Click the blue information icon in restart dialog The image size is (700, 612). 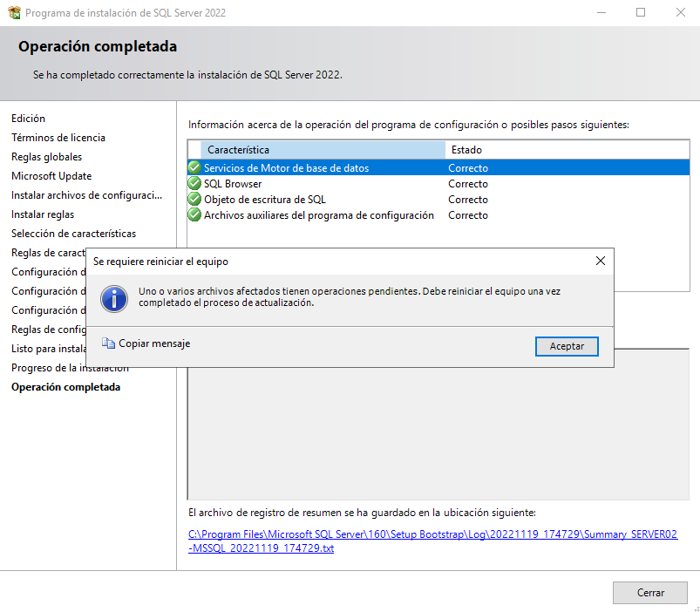(114, 299)
